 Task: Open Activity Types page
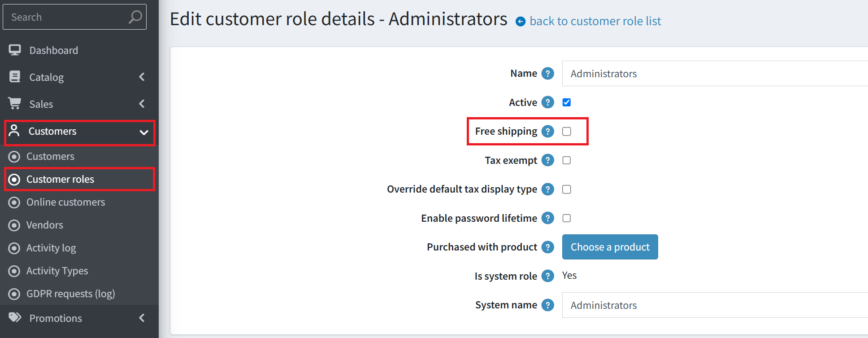[79, 271]
